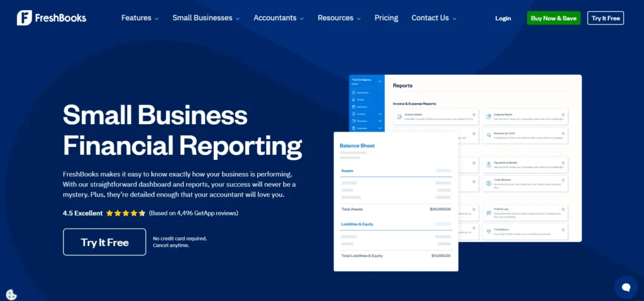The image size is (644, 301).
Task: Expand The Ant Agency account chevron
Action: (380, 81)
